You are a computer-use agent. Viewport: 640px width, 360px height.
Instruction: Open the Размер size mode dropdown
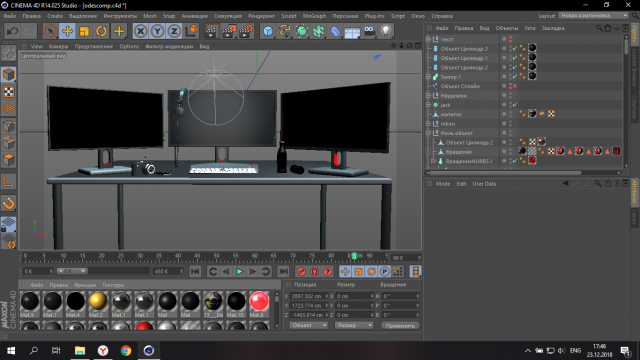pyautogui.click(x=354, y=325)
